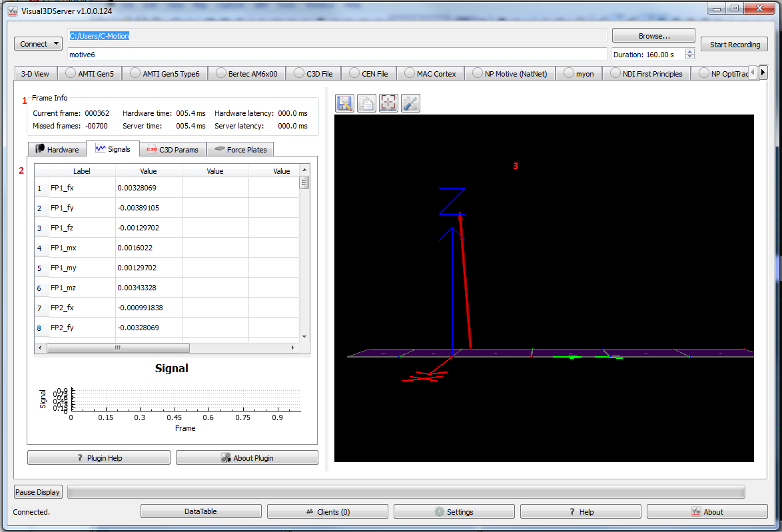The image size is (782, 532).
Task: Click the 0.0016022 value cell
Action: point(149,248)
